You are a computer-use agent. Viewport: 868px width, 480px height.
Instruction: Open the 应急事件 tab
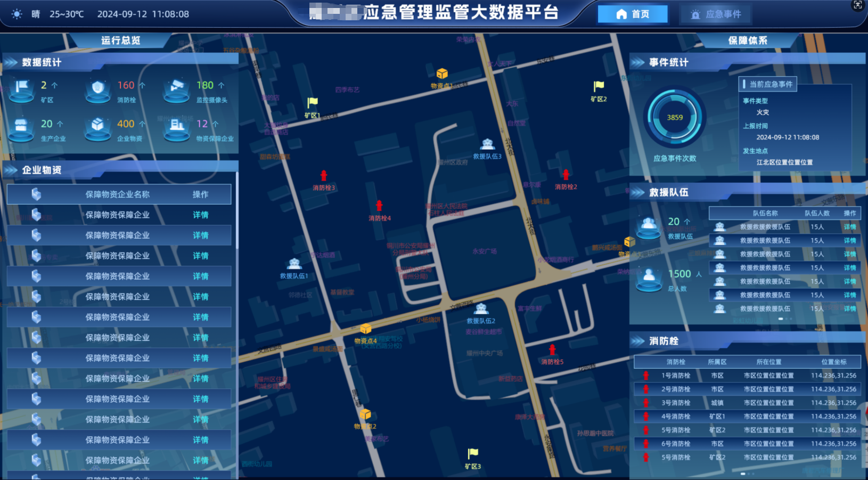(x=715, y=14)
